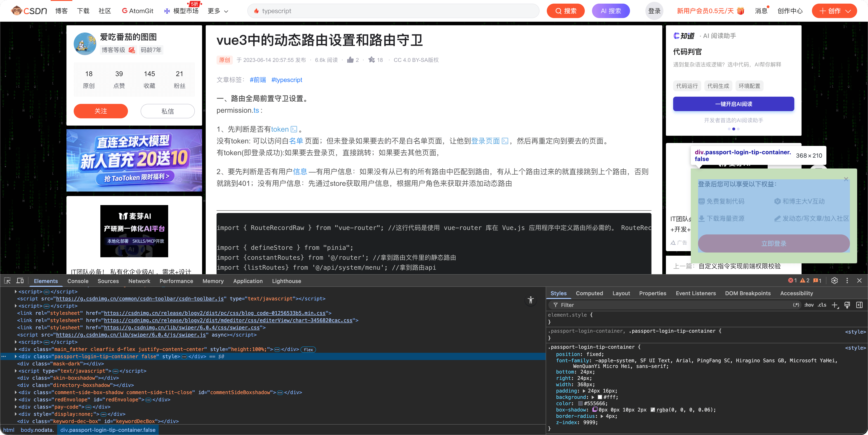
Task: Expand the 更多 navigation dropdown
Action: point(218,11)
